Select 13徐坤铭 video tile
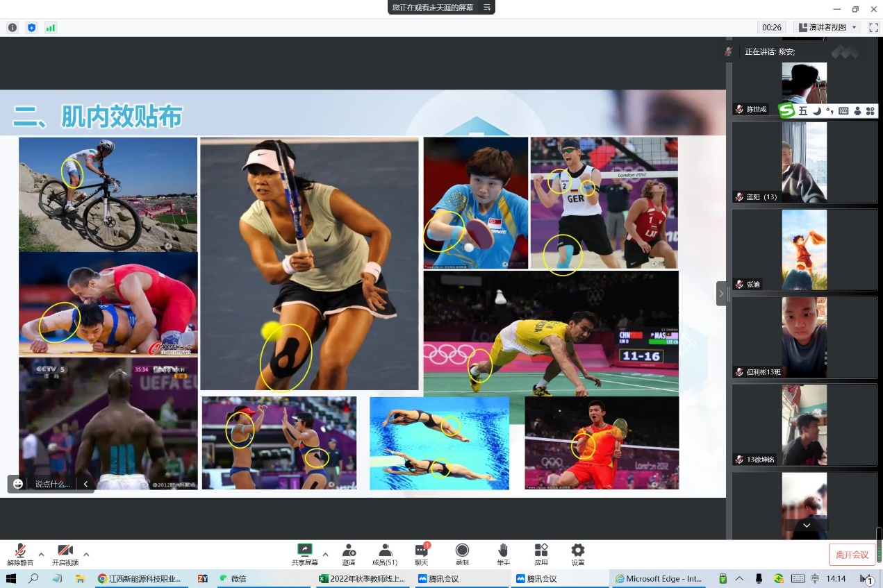Screen dimensions: 883x588 tap(805, 425)
